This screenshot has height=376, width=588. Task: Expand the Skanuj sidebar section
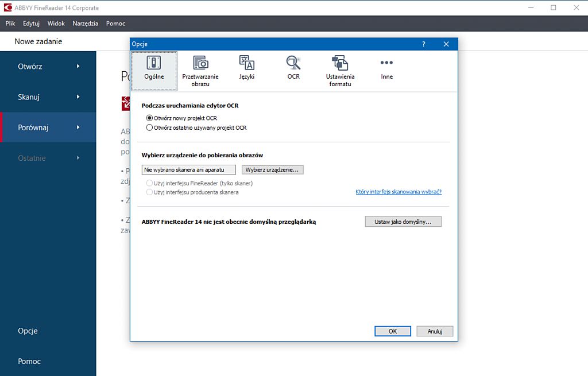point(48,96)
